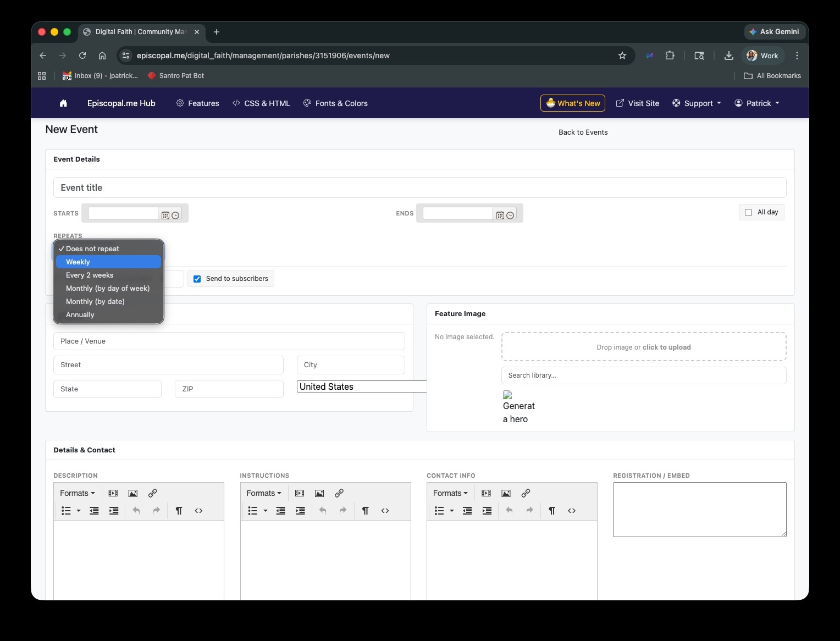This screenshot has height=641, width=840.
Task: Redo in the Description editor
Action: point(156,511)
